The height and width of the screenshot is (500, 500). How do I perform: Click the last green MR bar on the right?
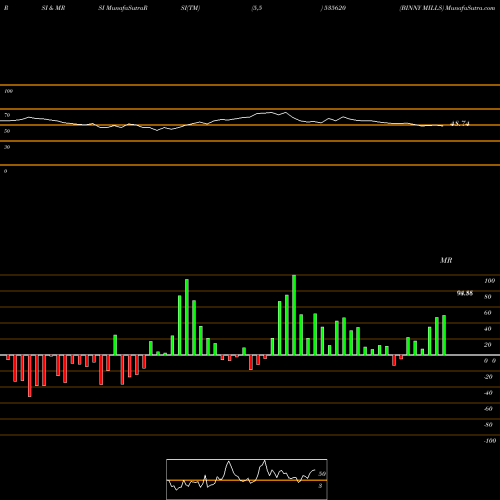click(x=444, y=335)
